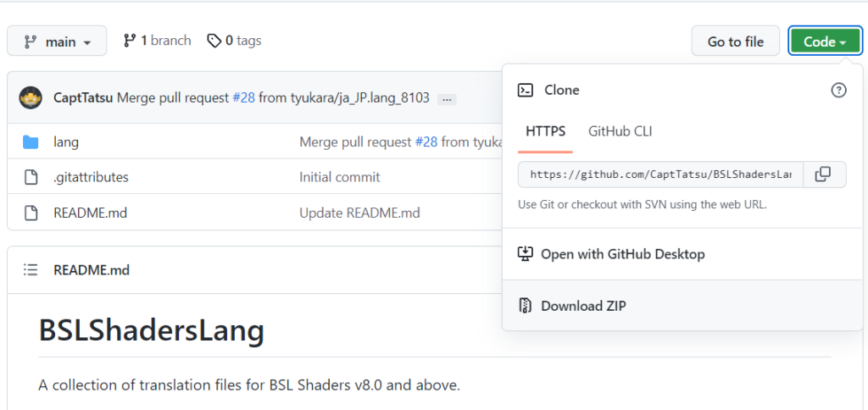Screen dimensions: 868x410
Task: Expand commit message ellipsis button
Action: pos(447,100)
